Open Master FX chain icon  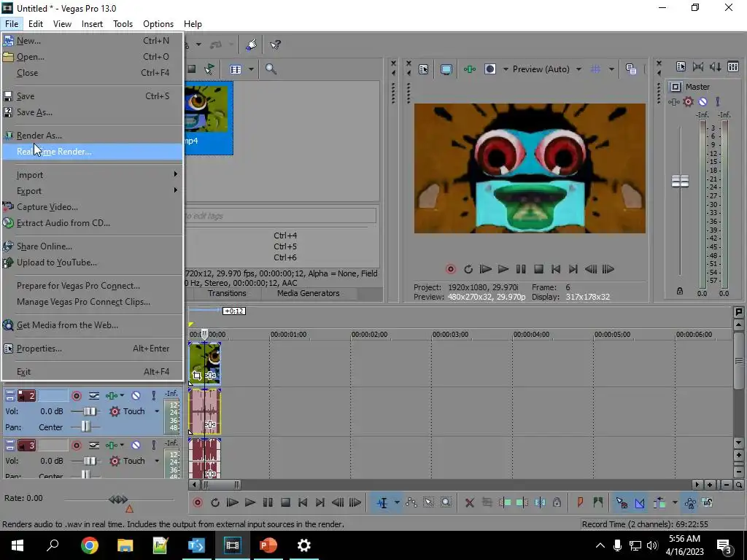[x=673, y=101]
